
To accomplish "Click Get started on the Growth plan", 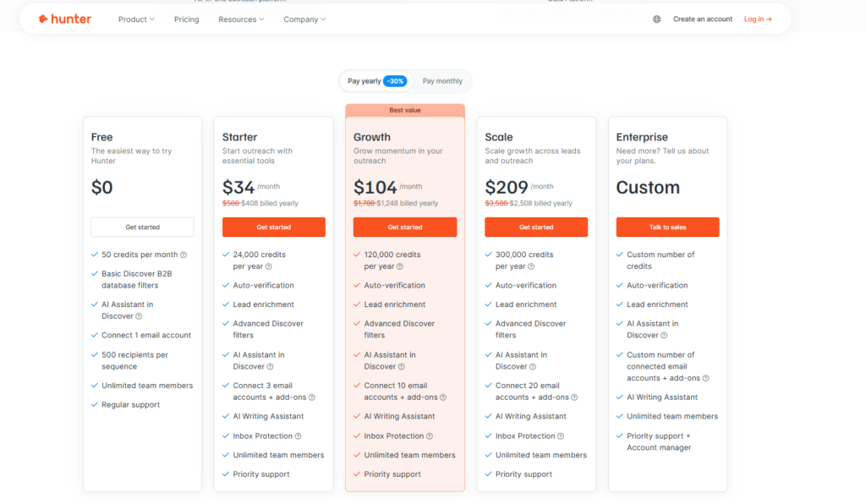I will point(405,227).
